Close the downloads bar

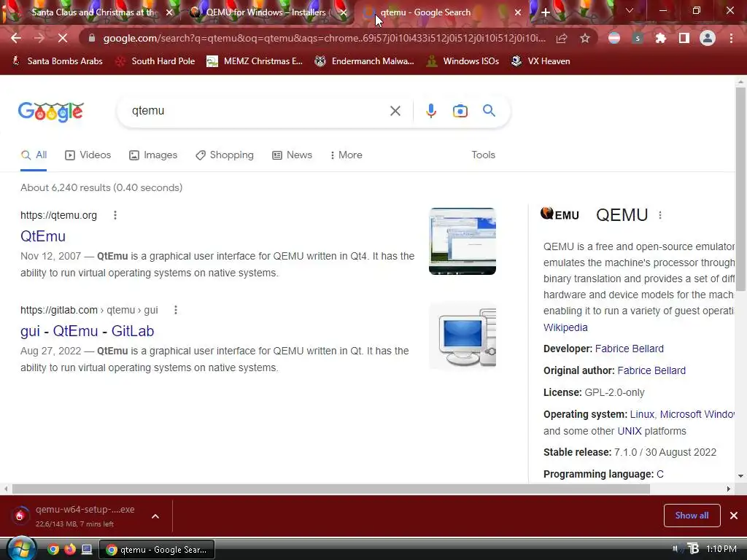734,516
